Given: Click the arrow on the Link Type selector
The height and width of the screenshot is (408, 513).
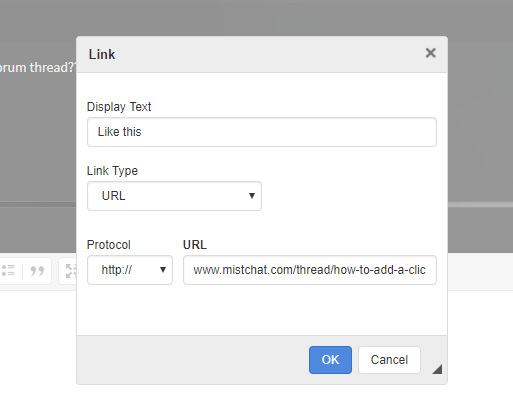Looking at the screenshot, I should 252,196.
